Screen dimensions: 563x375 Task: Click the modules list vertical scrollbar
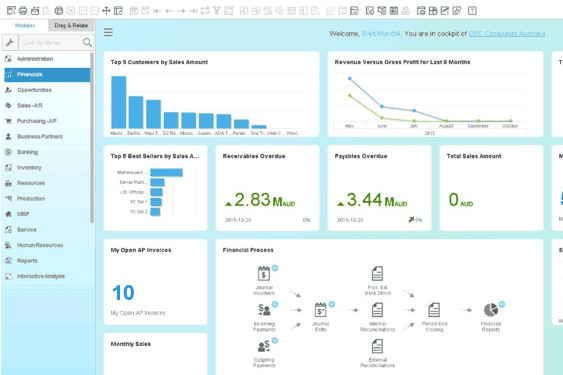click(x=92, y=138)
